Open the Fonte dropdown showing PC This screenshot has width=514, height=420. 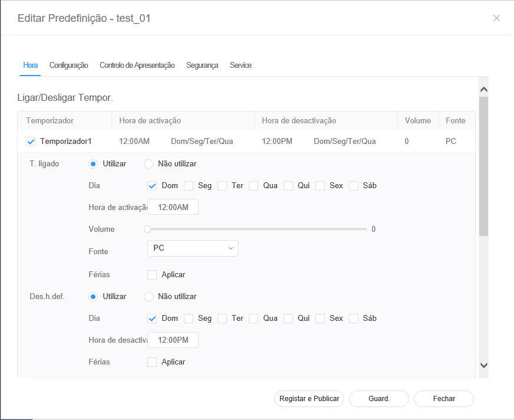(x=193, y=248)
